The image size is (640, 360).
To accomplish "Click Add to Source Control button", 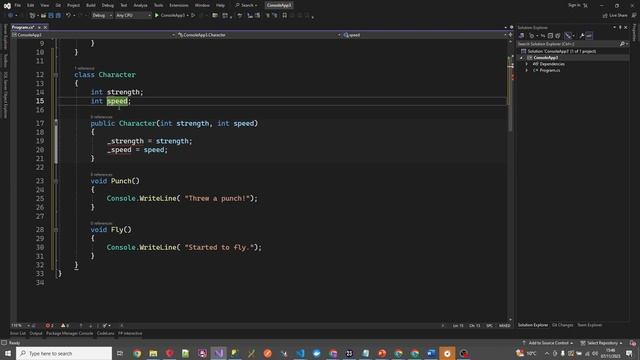I will coord(548,343).
